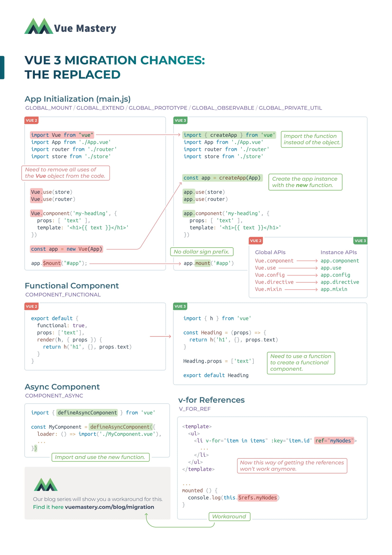Screen dimensions: 392x555
Task: Click the highlighted "$mount" word
Action: pyautogui.click(x=52, y=263)
